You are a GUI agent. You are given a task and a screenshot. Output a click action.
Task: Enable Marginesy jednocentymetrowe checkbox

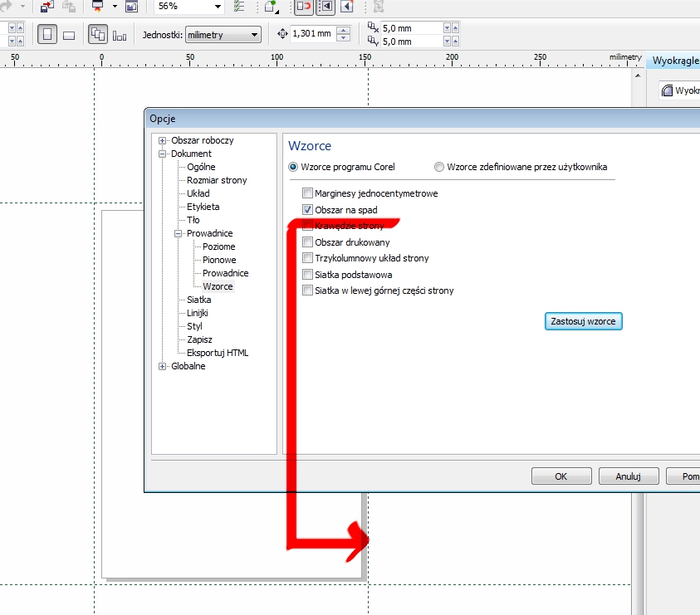coord(308,193)
